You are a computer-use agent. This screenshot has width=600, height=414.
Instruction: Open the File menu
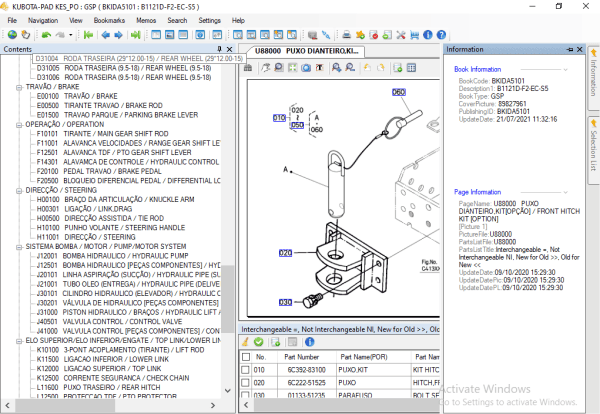(12, 20)
